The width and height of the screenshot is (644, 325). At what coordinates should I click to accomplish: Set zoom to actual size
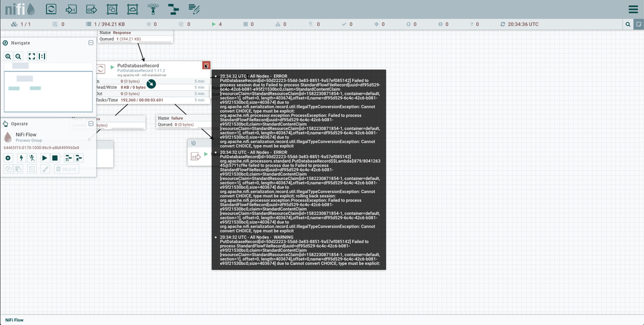42,56
